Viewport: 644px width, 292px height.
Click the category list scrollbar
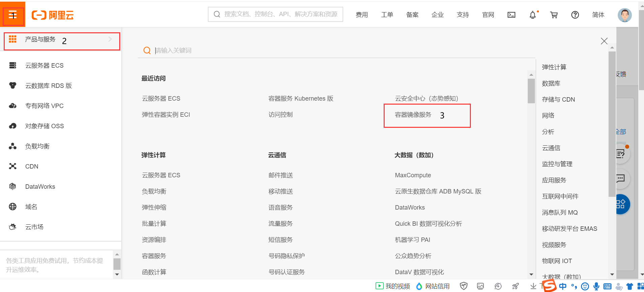pyautogui.click(x=612, y=124)
